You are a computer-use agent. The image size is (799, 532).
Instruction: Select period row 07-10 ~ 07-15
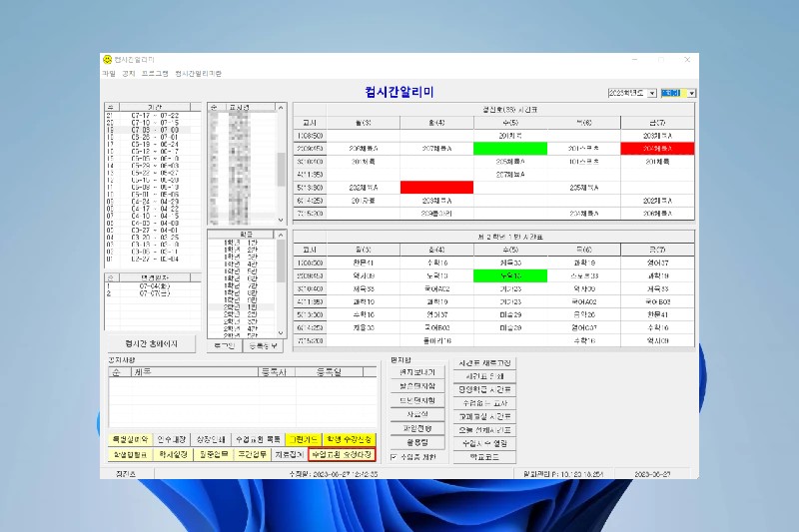coord(153,123)
